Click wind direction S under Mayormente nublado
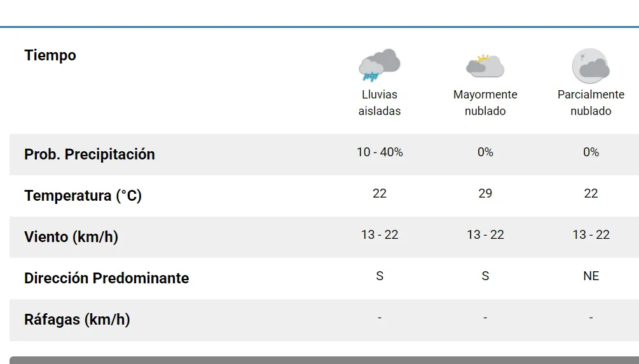Viewport: 639px width, 364px height. pyautogui.click(x=485, y=276)
